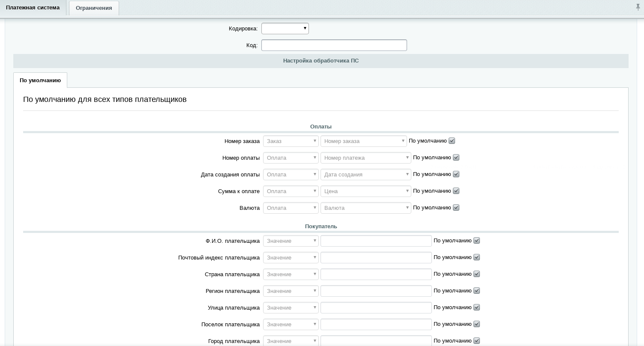Uncheck По умолчанию for Дата создания оплаты
644x346 pixels.
pos(456,174)
